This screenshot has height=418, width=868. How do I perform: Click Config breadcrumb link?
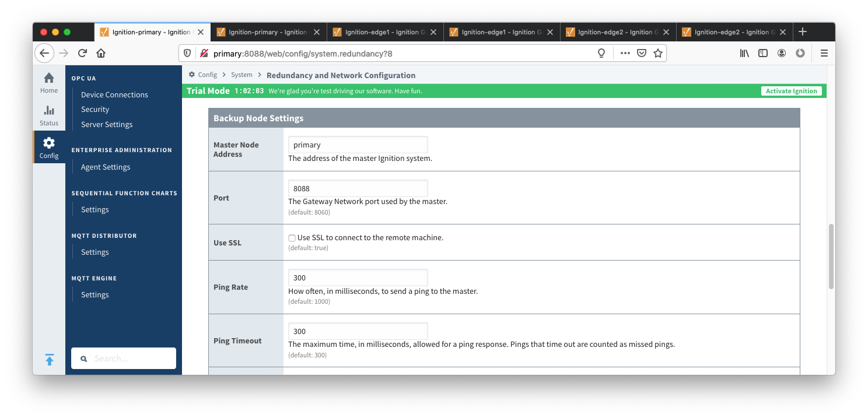[208, 75]
